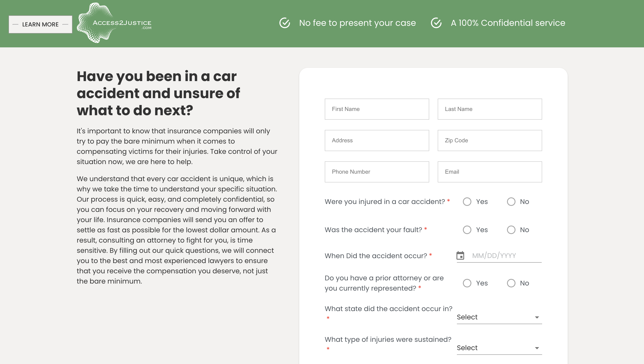Click the Zip Code field

pos(489,140)
